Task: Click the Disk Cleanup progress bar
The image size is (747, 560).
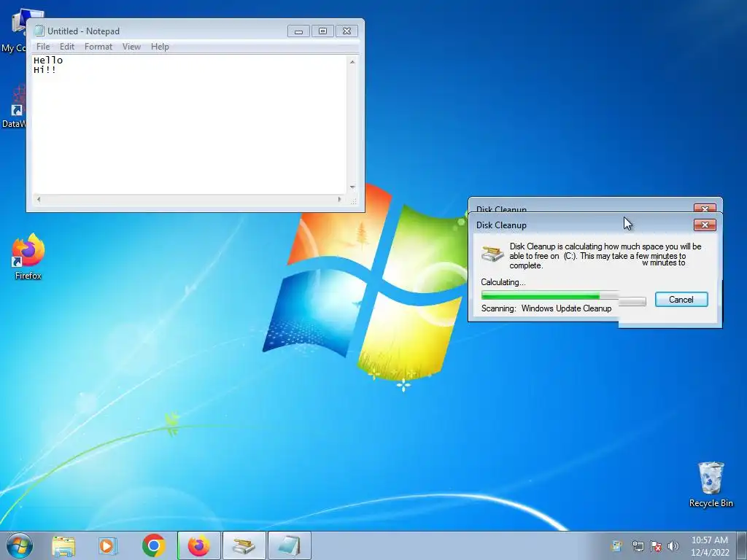Action: [x=564, y=296]
